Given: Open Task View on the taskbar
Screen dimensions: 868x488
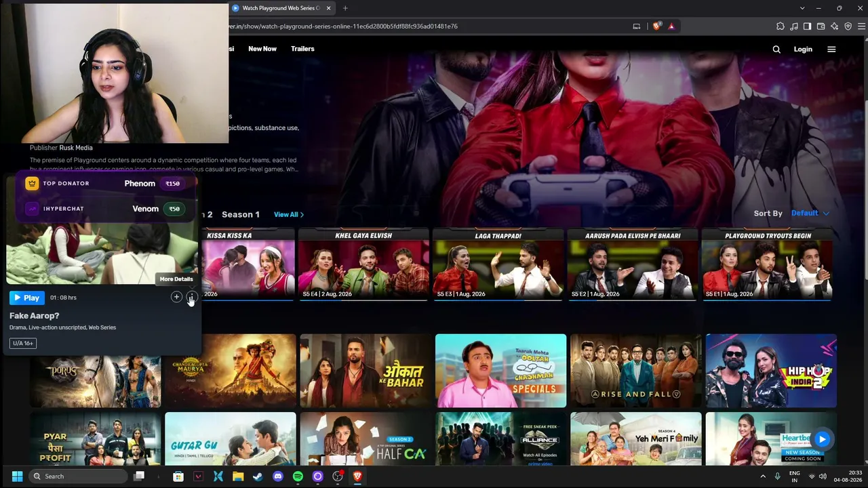Looking at the screenshot, I should pyautogui.click(x=139, y=476).
